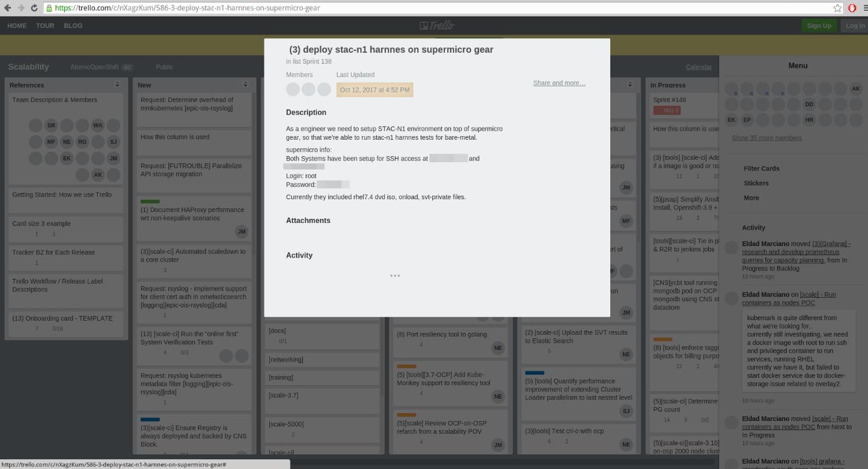Click the Trello logo in the header
Image resolution: width=868 pixels, height=469 pixels.
437,26
